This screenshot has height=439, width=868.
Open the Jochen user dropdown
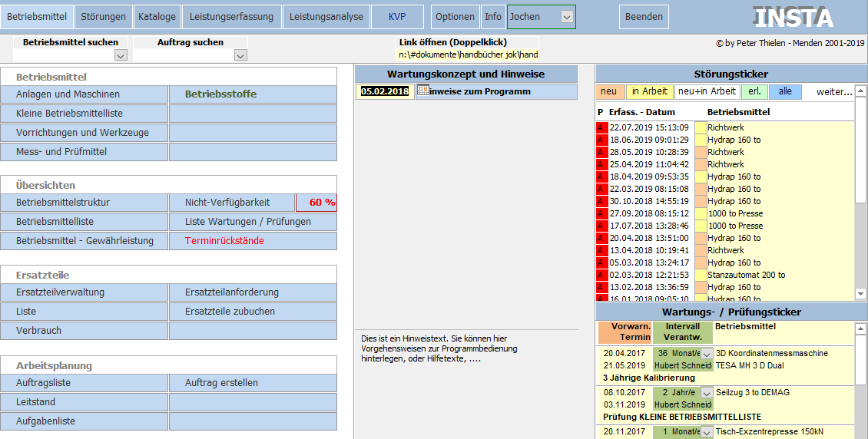point(566,17)
